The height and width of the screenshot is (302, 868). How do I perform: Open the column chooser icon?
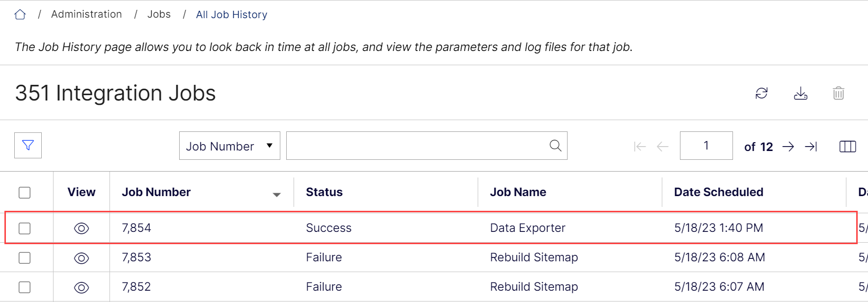(x=847, y=147)
